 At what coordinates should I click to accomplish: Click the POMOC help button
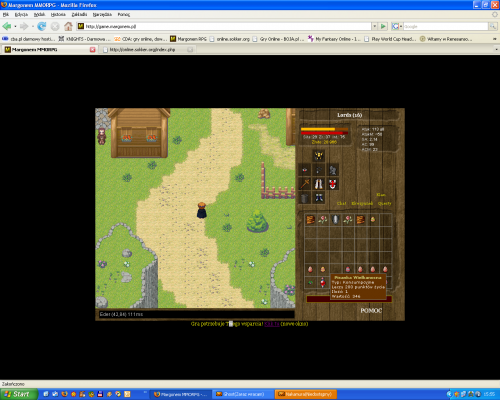coord(371,310)
